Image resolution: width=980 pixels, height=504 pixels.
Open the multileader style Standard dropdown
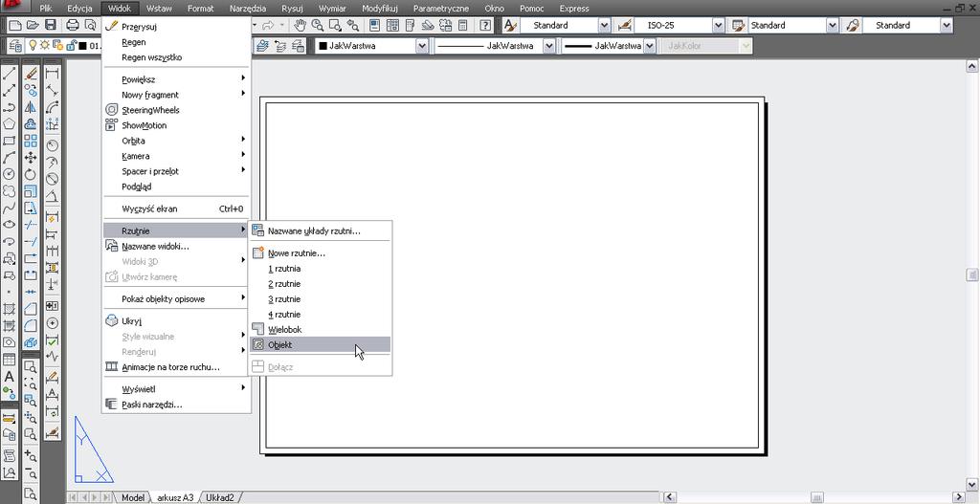tap(947, 25)
